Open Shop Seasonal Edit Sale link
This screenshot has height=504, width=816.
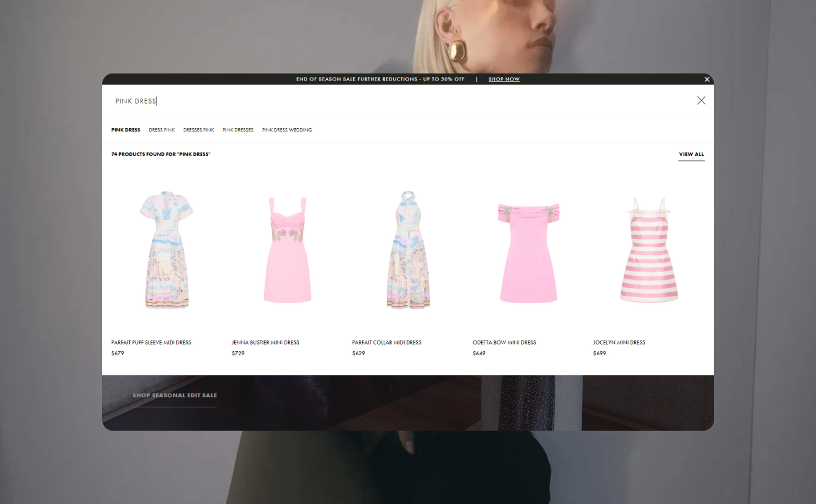click(174, 395)
